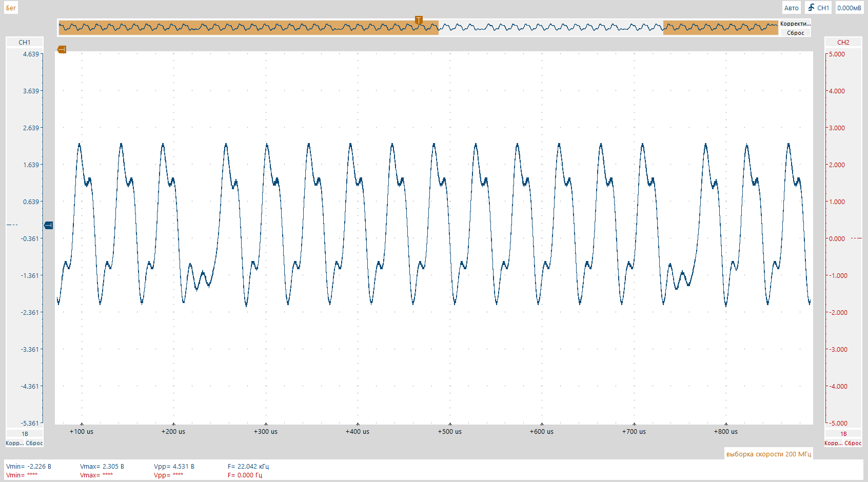Click the CH1 axis value -2.361

(x=30, y=312)
